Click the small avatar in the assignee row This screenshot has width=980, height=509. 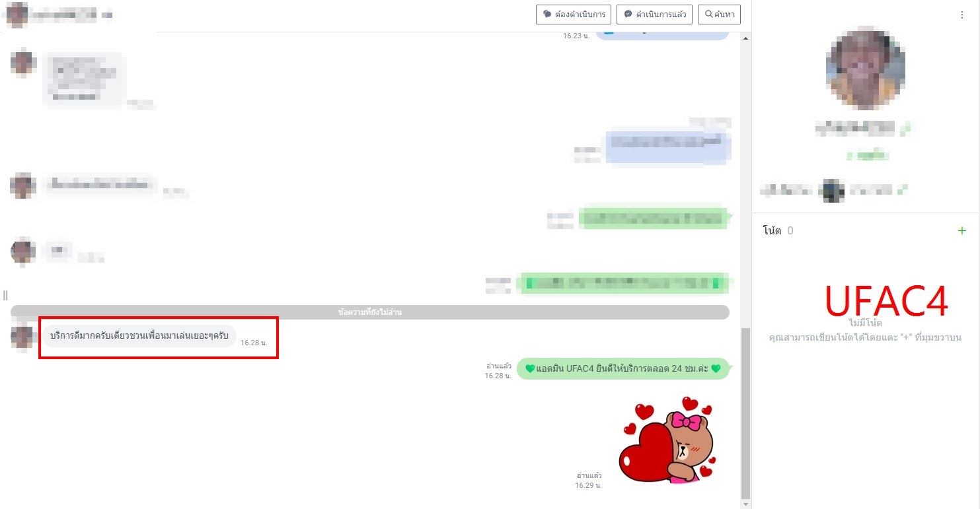831,190
